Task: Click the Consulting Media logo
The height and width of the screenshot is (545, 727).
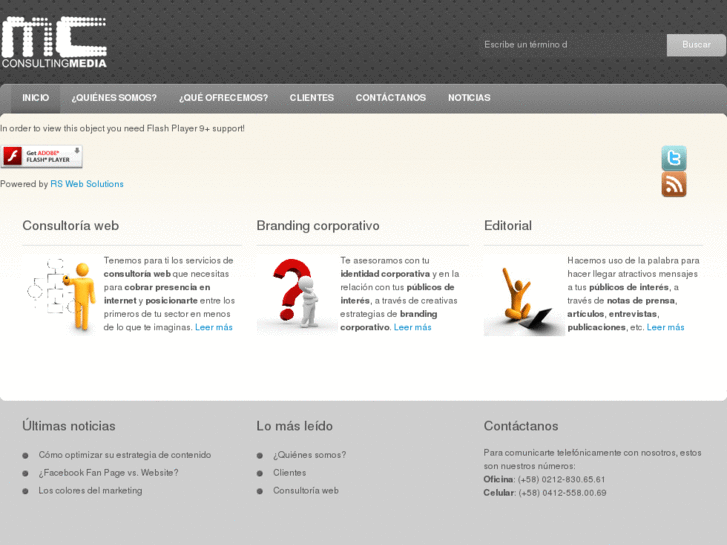Action: pyautogui.click(x=54, y=43)
